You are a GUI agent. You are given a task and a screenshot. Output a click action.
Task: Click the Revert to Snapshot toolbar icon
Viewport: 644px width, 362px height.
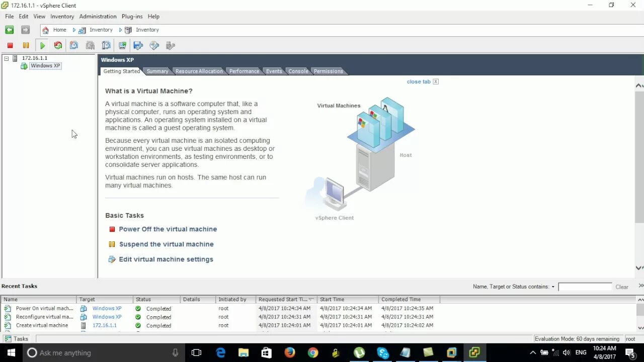point(90,45)
